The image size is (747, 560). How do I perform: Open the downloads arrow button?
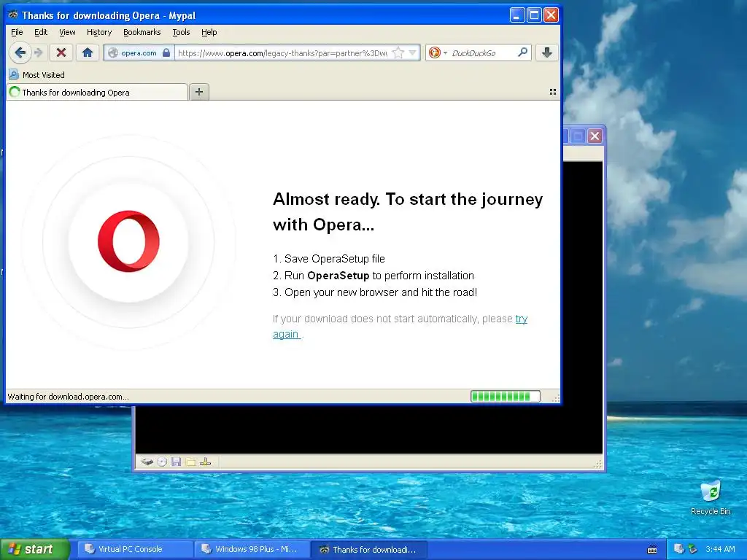[547, 52]
